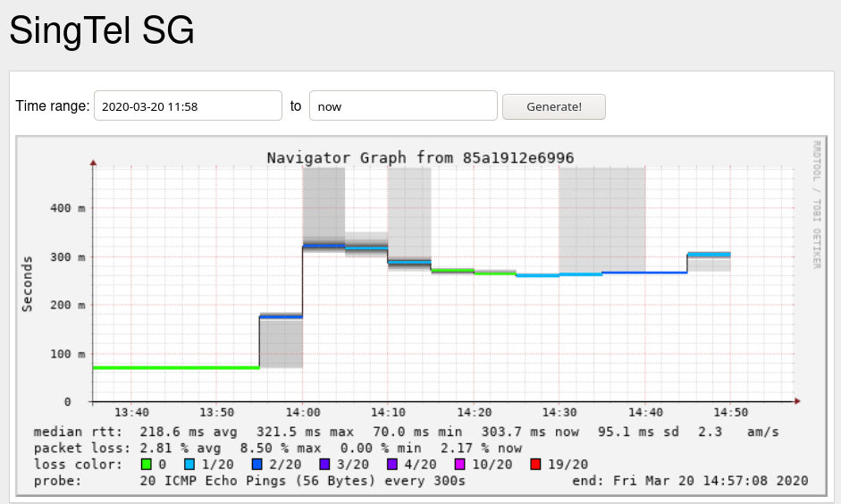Click the Time range: label
841x504 pixels.
click(x=53, y=106)
